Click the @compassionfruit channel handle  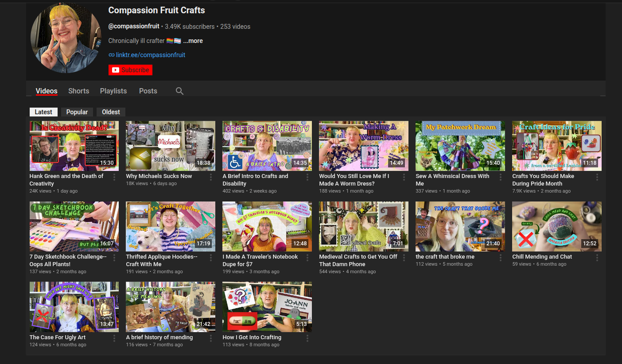coord(134,27)
